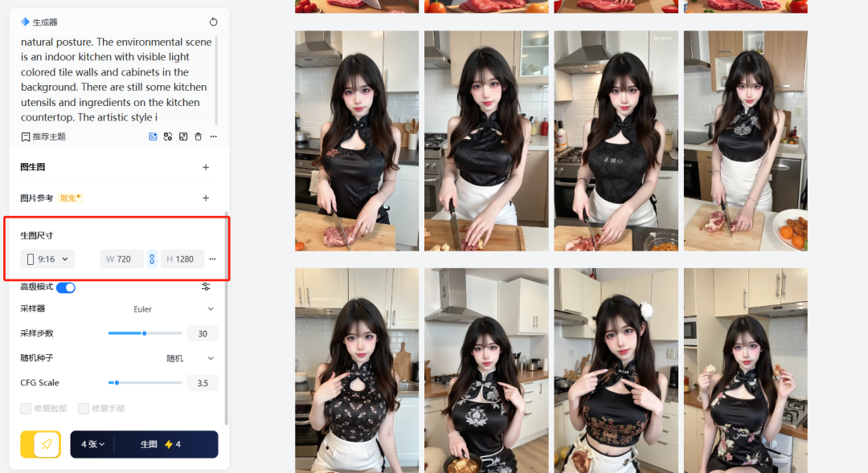
Task: Open the three-dot menu under the prompt text
Action: (214, 137)
